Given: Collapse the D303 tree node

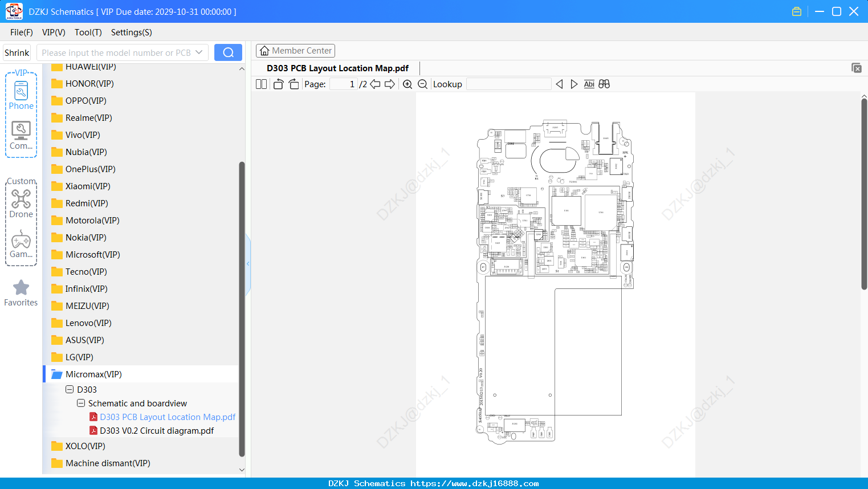Looking at the screenshot, I should point(70,390).
